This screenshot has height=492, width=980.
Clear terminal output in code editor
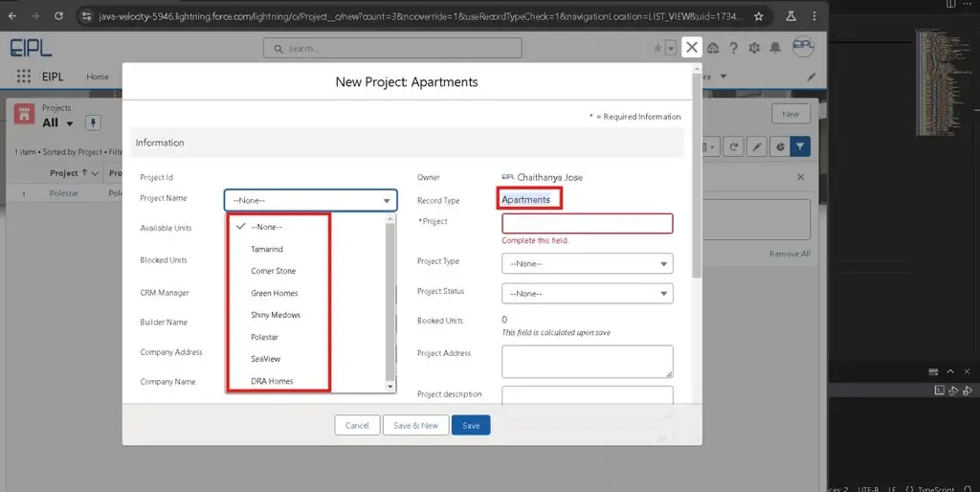933,371
